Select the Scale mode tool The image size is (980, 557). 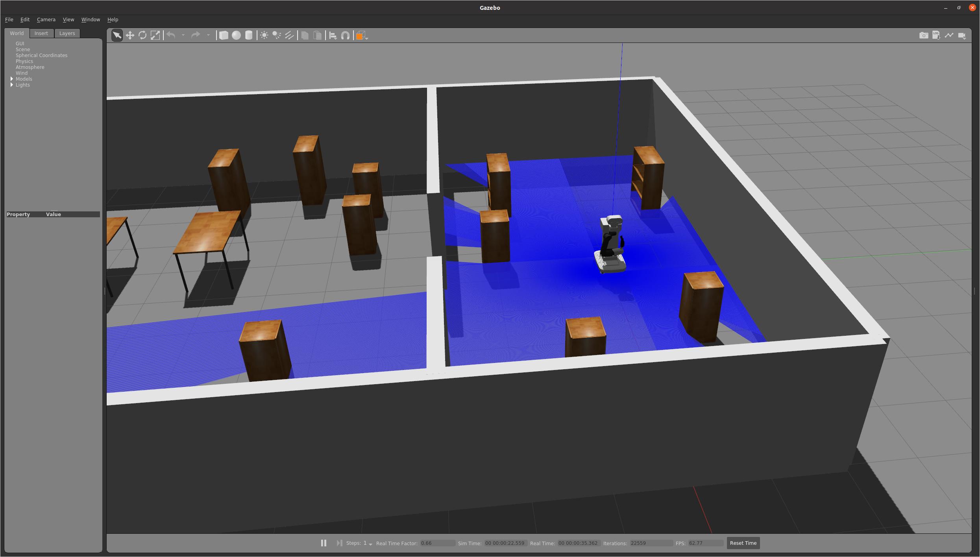155,35
